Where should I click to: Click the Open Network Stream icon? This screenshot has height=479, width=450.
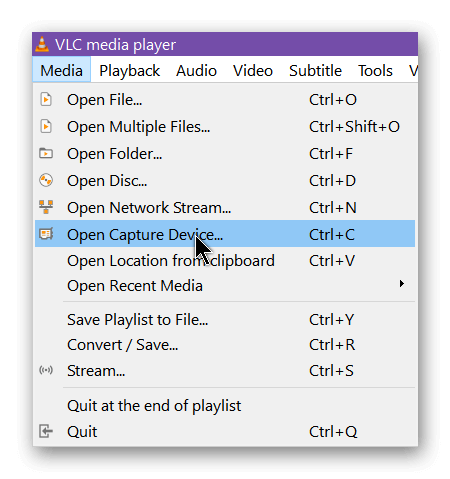(46, 207)
